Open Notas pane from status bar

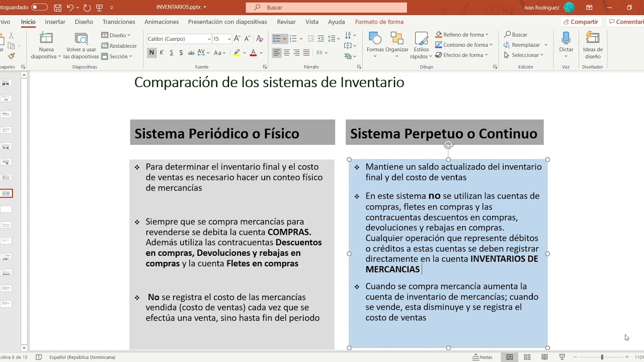483,357
